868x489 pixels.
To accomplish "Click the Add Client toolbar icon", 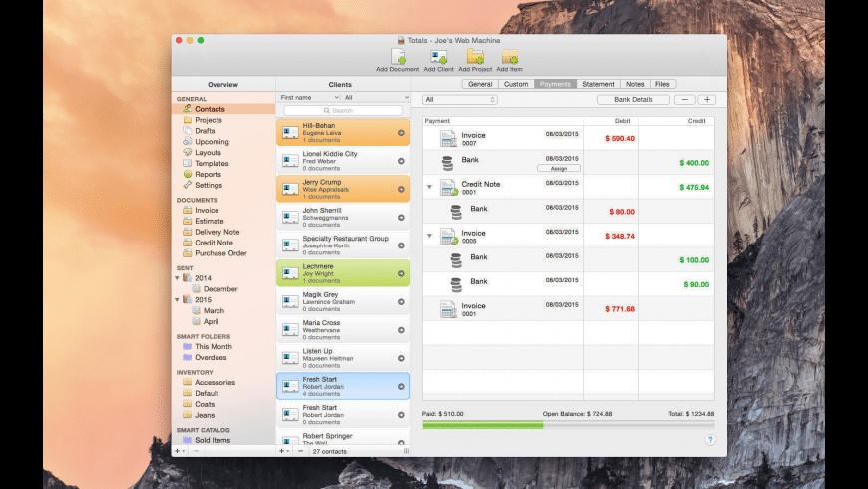I will click(437, 57).
